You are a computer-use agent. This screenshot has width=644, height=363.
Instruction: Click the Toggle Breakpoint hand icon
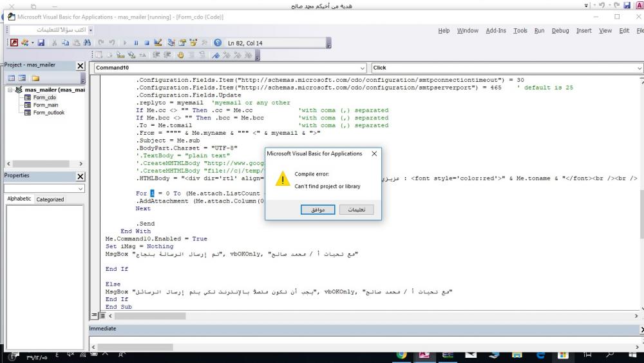point(181,55)
